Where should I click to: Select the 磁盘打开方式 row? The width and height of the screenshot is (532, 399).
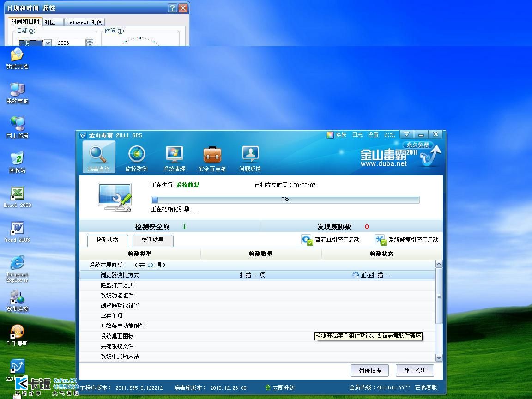257,285
